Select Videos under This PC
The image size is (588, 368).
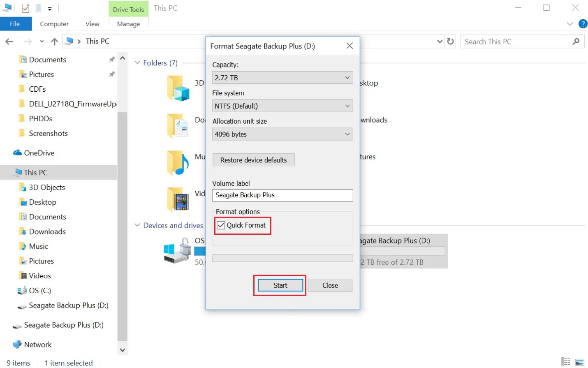click(35, 276)
